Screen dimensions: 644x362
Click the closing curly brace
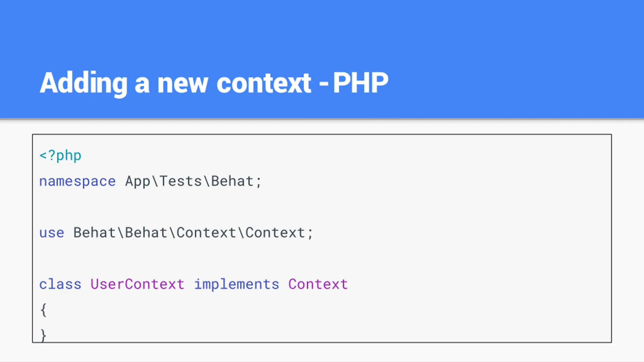pyautogui.click(x=44, y=335)
